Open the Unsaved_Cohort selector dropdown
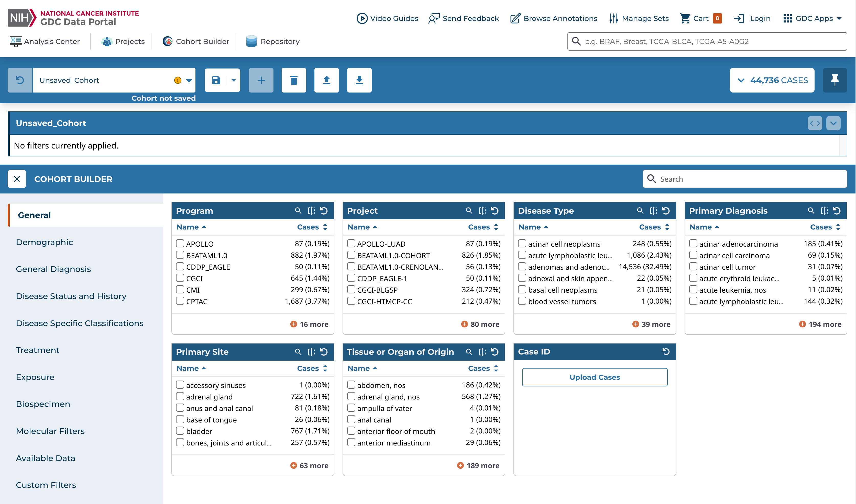856x504 pixels. pyautogui.click(x=189, y=80)
